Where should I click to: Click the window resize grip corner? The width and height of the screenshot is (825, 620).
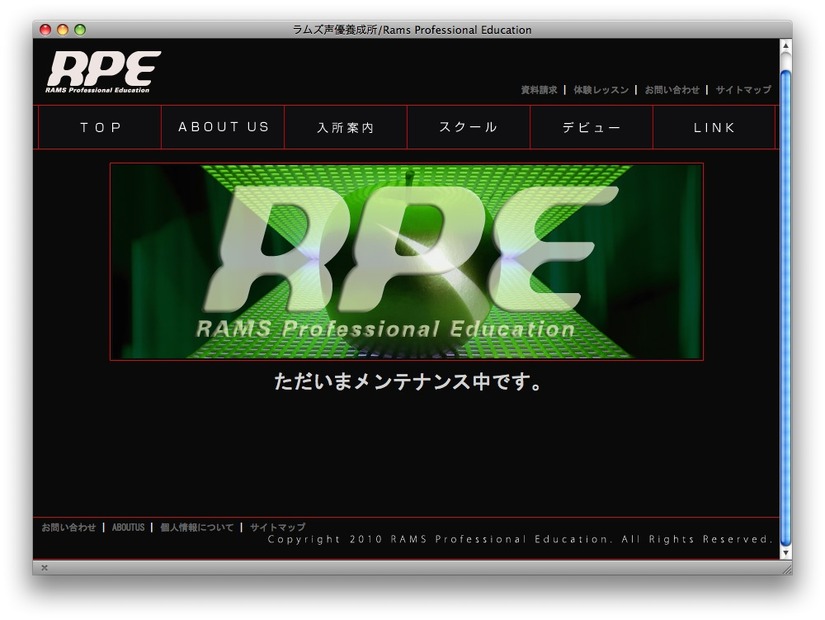[787, 568]
